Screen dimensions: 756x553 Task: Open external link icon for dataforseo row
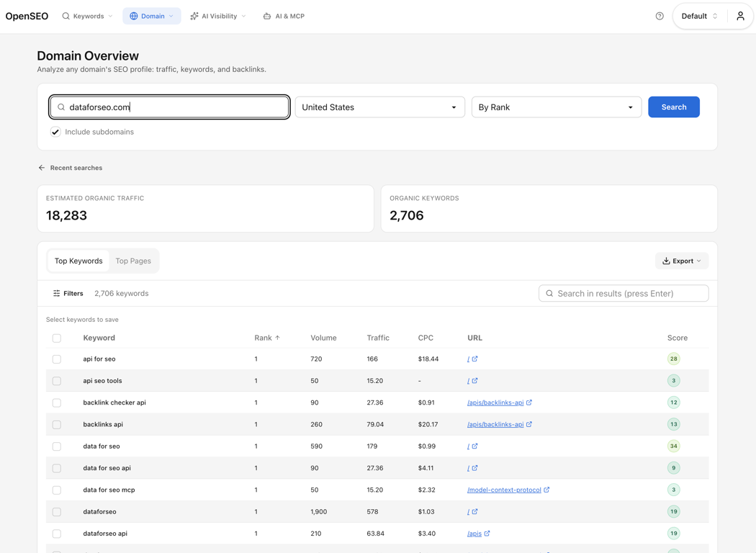pyautogui.click(x=474, y=511)
